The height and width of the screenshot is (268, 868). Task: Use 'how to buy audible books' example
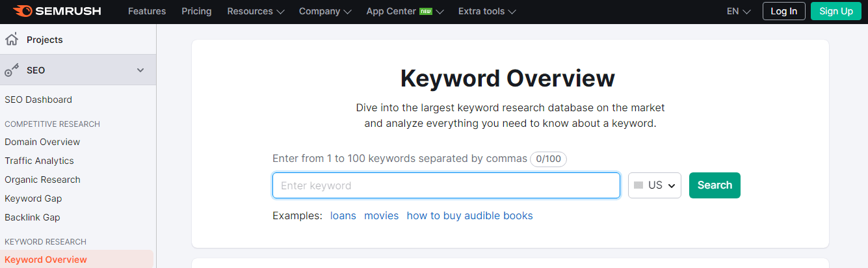470,215
